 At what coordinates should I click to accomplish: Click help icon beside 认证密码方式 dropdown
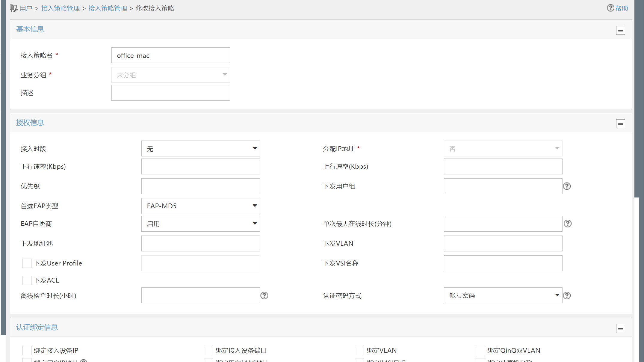click(x=567, y=295)
